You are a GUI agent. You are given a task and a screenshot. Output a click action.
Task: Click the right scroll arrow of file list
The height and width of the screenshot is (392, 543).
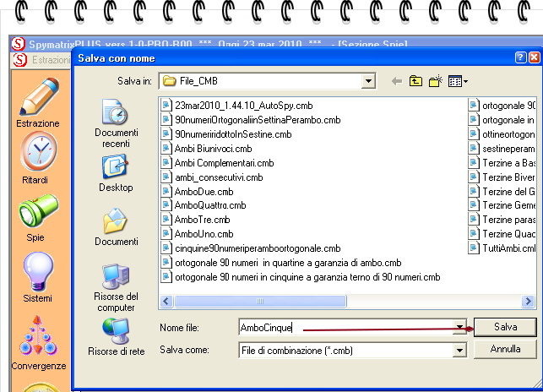click(x=528, y=302)
